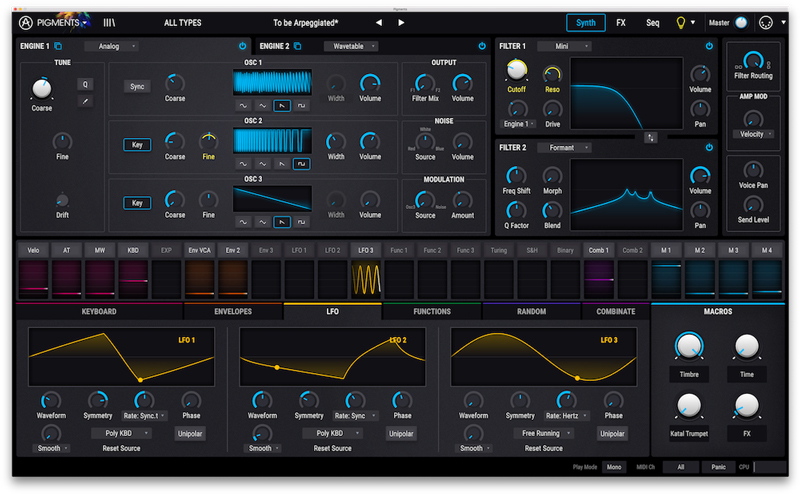Click the pencil edit icon in Tune
The height and width of the screenshot is (494, 800).
[x=85, y=101]
